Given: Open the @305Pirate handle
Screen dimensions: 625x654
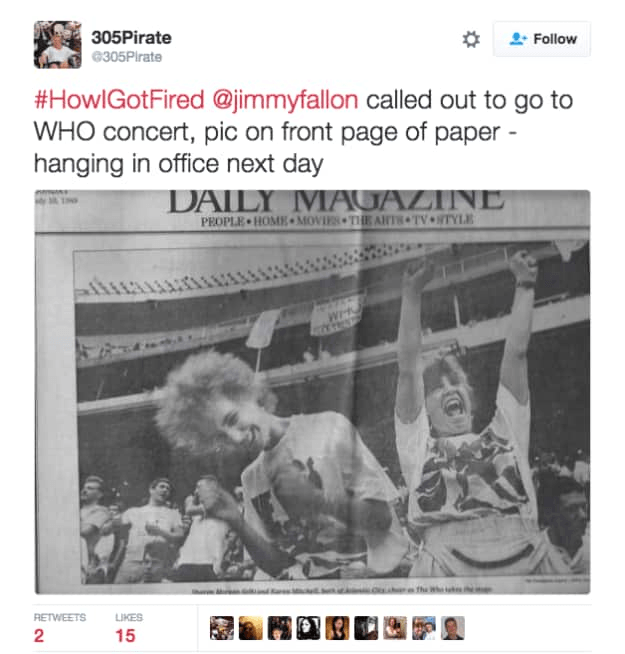Looking at the screenshot, I should click(127, 57).
